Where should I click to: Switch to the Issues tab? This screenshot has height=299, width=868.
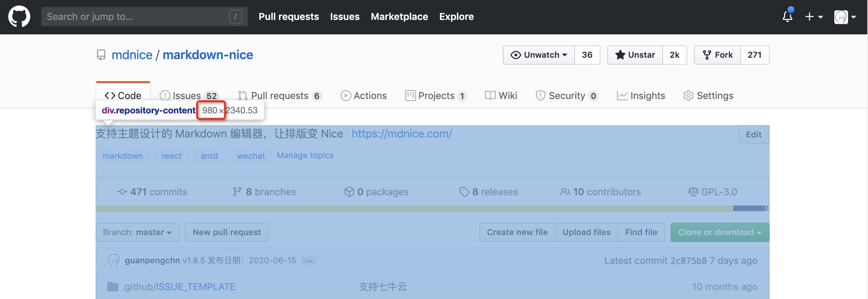(189, 96)
